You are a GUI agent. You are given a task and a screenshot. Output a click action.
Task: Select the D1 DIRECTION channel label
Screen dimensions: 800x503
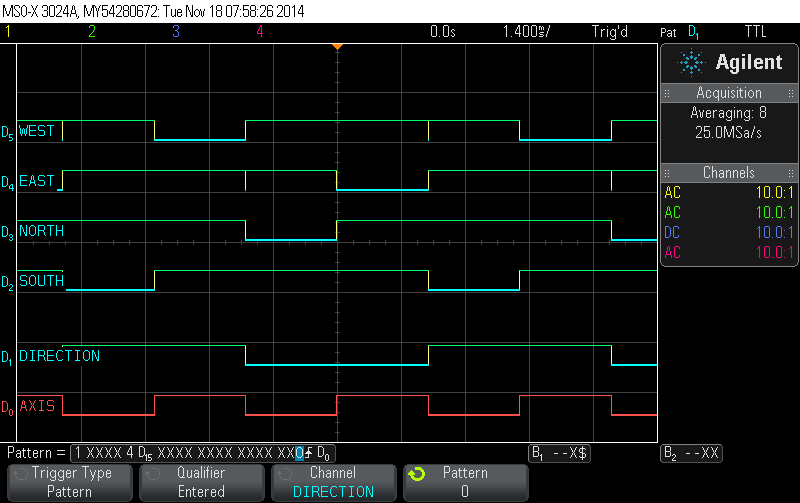(59, 356)
